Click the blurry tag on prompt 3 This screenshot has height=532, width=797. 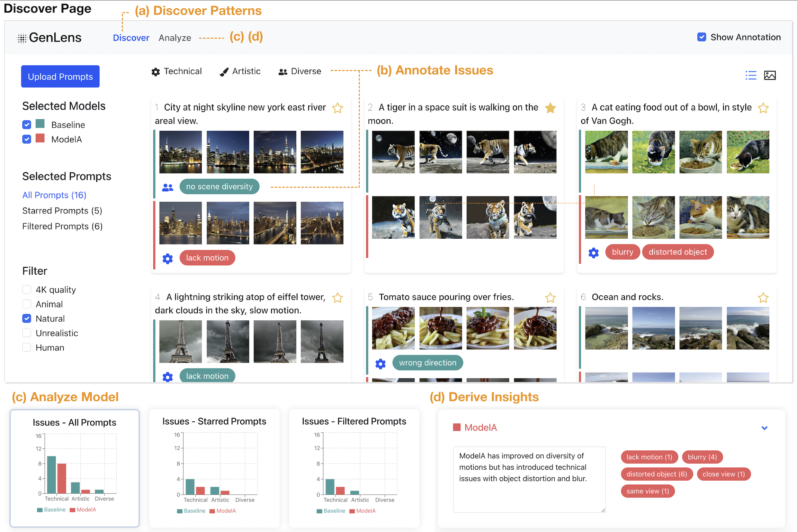click(x=623, y=252)
